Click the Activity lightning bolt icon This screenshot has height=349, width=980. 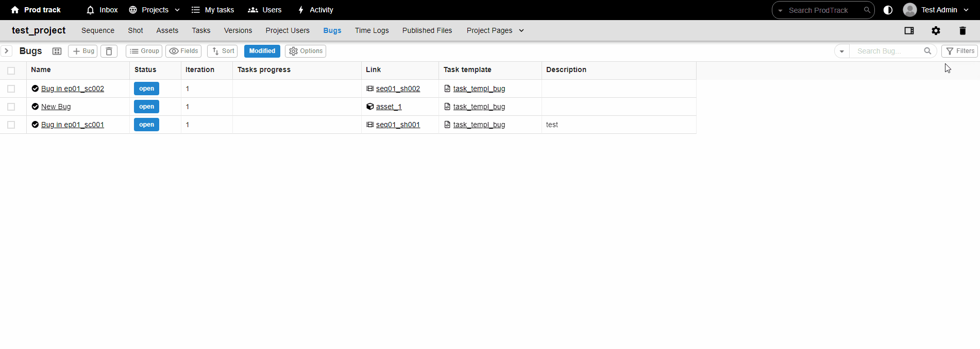coord(301,10)
